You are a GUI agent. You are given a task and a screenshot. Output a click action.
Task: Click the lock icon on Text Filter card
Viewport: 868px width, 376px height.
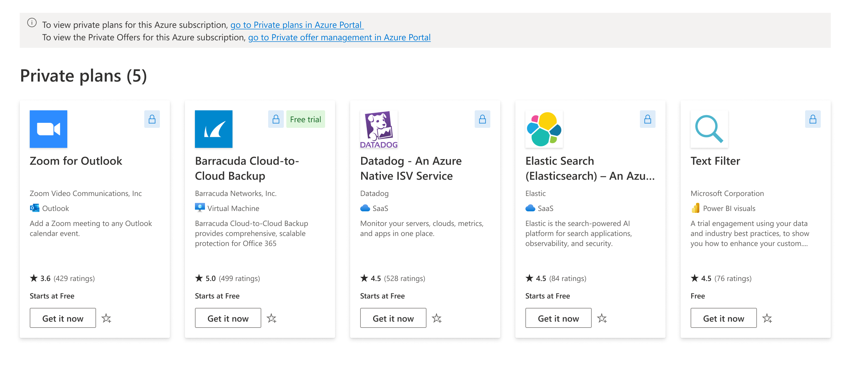[812, 119]
